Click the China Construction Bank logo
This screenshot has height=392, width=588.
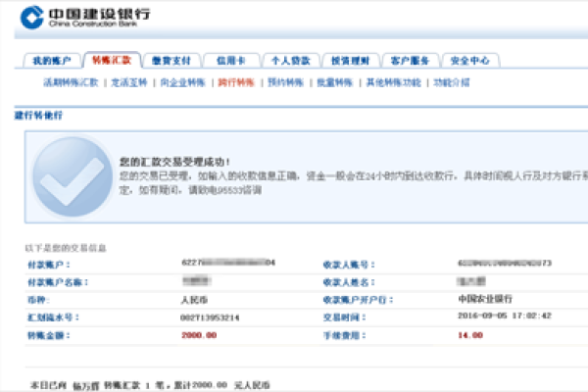pyautogui.click(x=85, y=18)
